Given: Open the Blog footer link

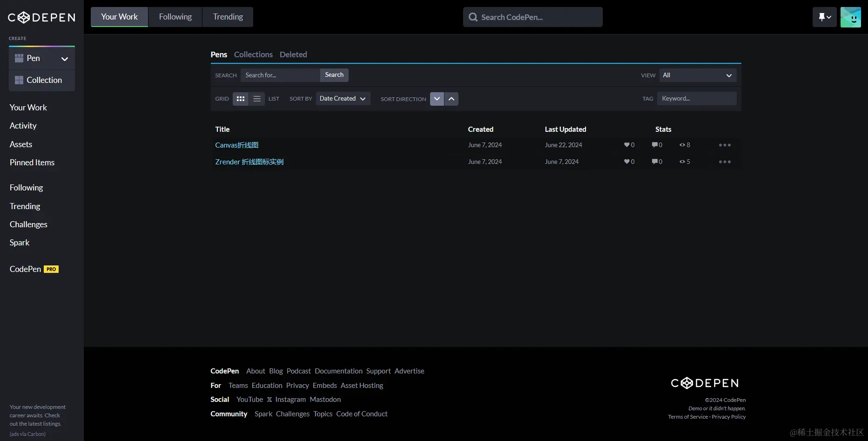Looking at the screenshot, I should (x=276, y=371).
